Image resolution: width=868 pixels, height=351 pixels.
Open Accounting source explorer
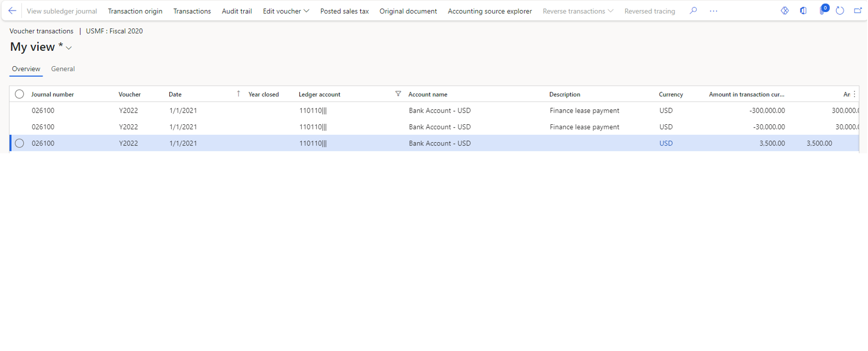(490, 11)
